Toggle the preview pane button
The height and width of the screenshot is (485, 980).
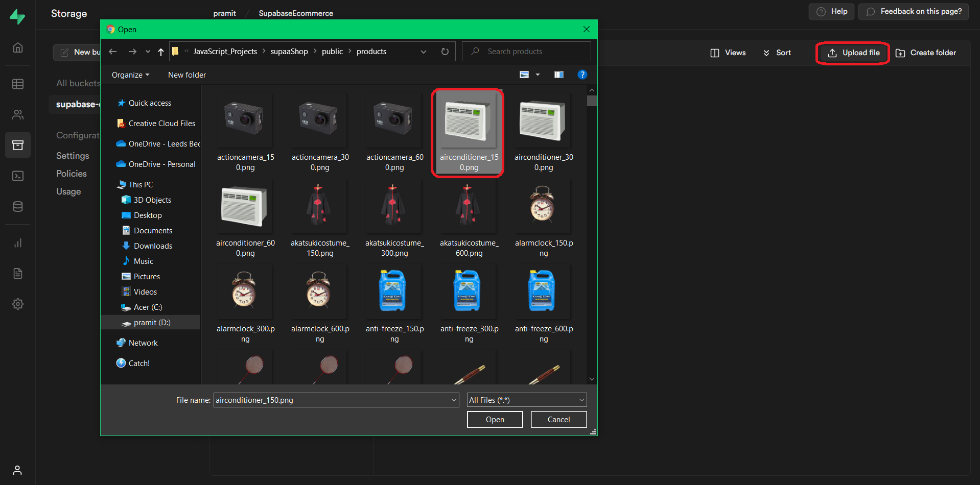pos(558,75)
